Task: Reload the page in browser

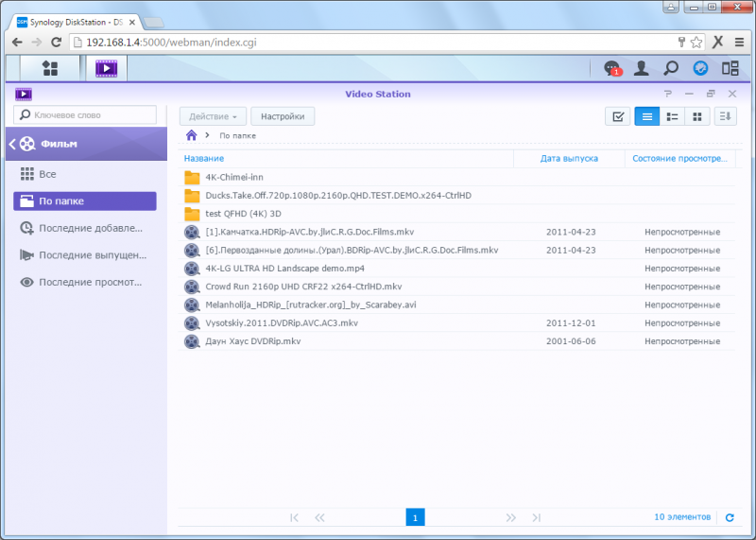Action: pyautogui.click(x=57, y=43)
